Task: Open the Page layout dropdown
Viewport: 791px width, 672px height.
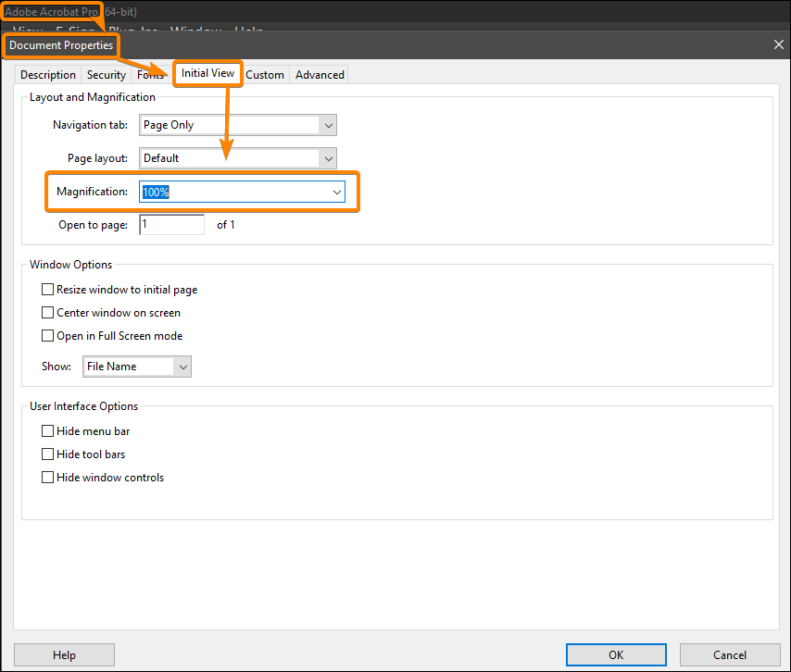Action: [328, 157]
